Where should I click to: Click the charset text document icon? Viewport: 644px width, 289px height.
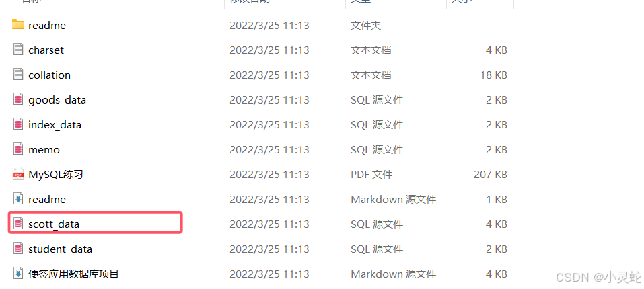[x=17, y=50]
